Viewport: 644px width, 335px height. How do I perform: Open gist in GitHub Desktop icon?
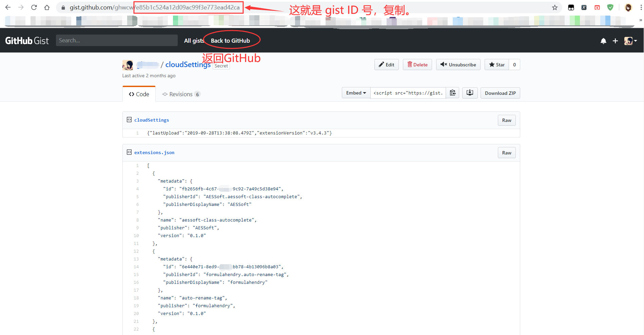[x=470, y=93]
